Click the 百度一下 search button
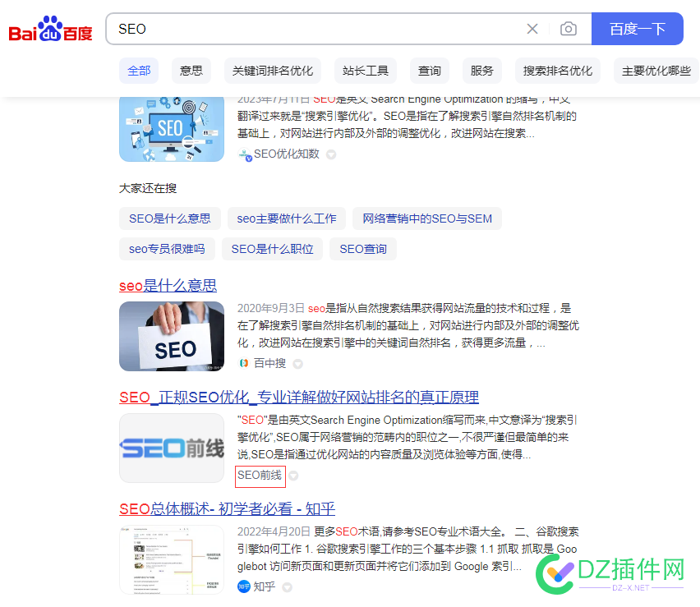Viewport: 700px width, 607px height. pos(637,29)
